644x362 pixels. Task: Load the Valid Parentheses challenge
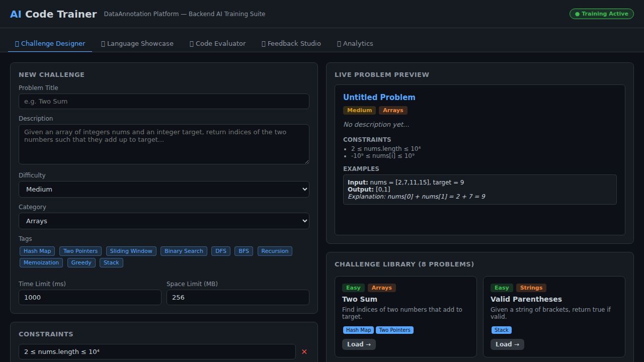[x=507, y=344]
